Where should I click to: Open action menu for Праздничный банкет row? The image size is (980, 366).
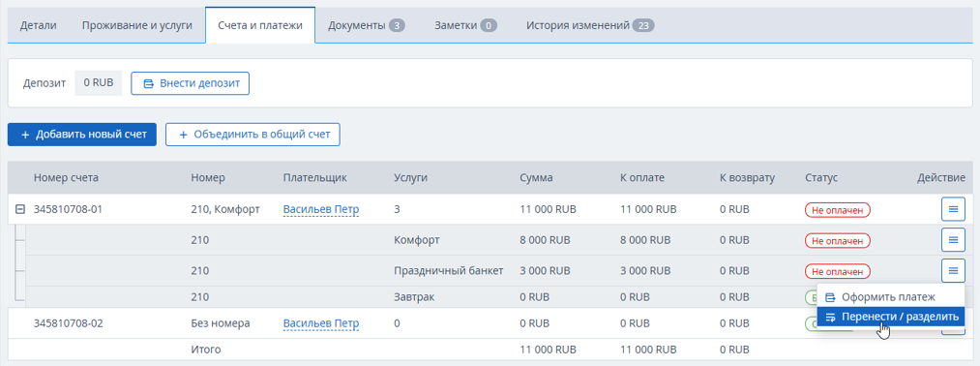click(953, 270)
